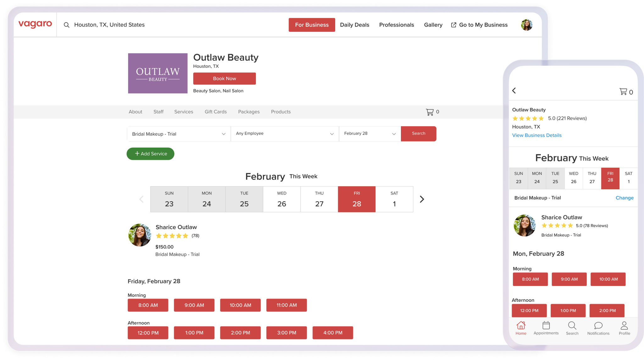Click the external link icon beside Go to My Business
The width and height of the screenshot is (644, 360).
pos(453,25)
